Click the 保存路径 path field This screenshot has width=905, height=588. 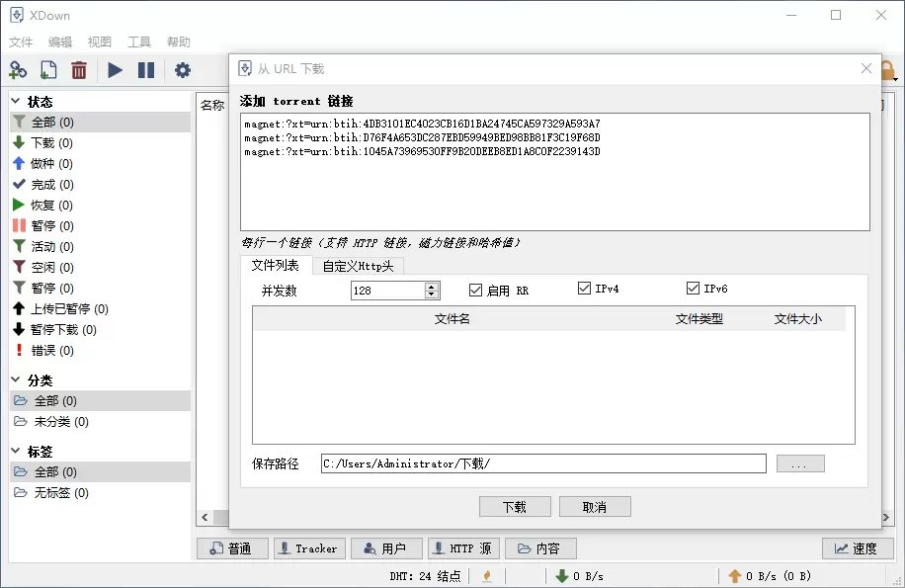543,463
